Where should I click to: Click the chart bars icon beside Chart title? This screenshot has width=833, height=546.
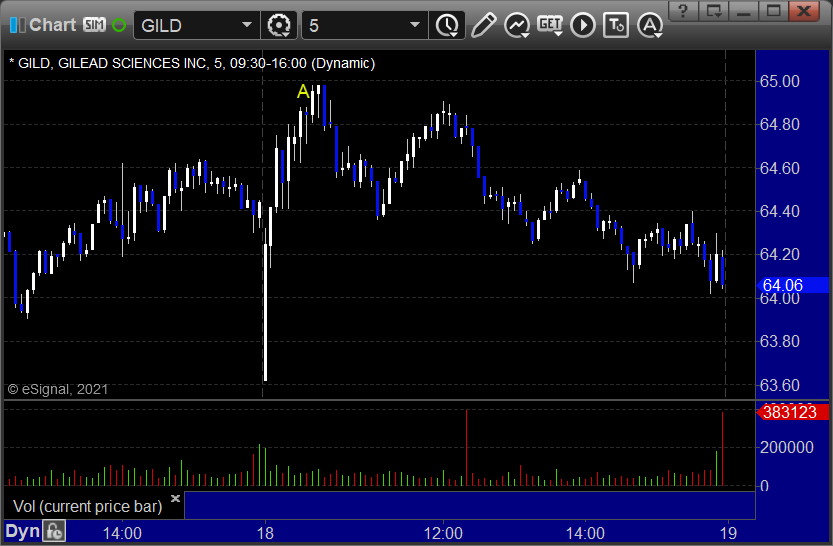[17, 25]
